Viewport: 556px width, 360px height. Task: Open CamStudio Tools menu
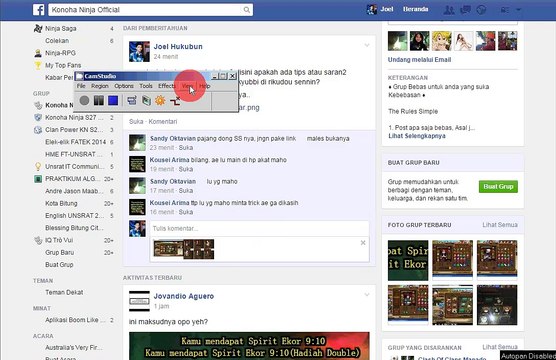point(146,86)
